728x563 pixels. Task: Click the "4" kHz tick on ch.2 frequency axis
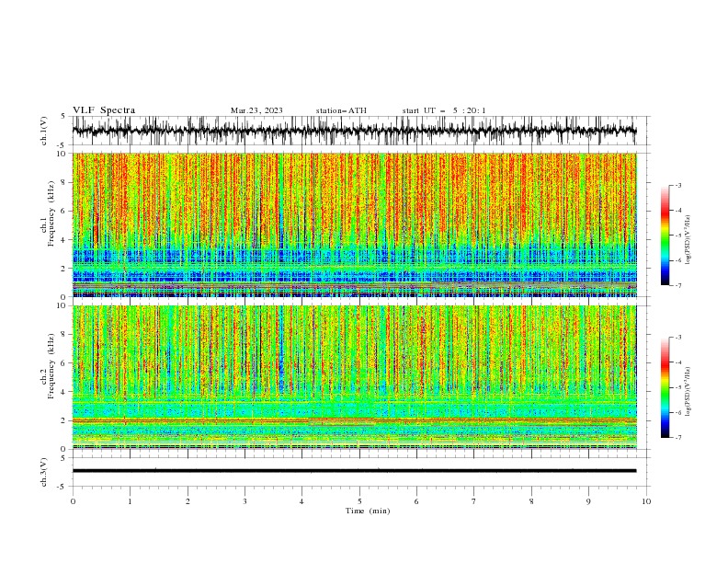tap(65, 392)
